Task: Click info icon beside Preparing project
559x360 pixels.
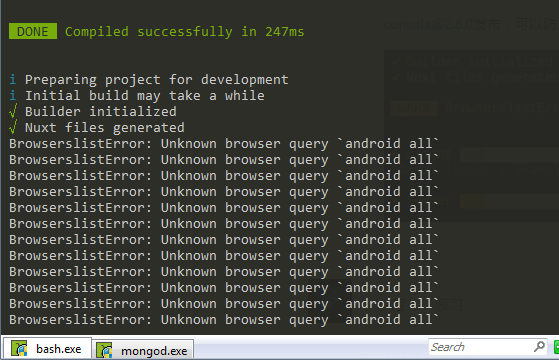Action: [x=13, y=79]
